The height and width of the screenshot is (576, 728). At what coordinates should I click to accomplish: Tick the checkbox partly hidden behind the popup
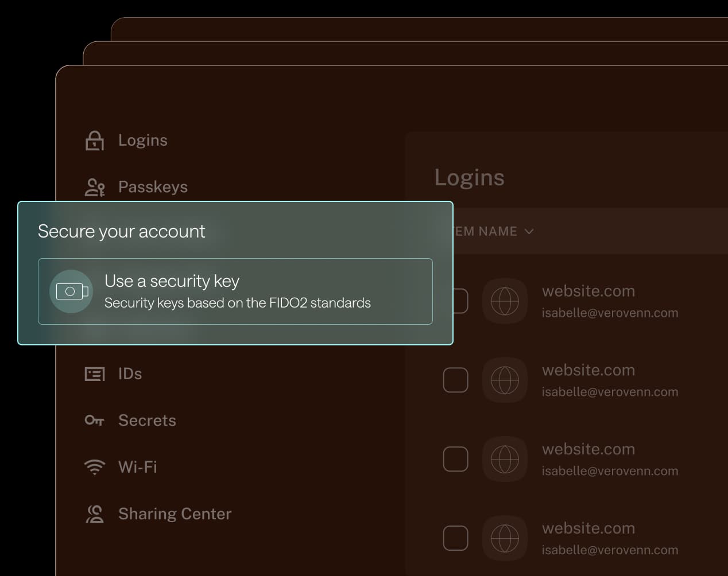coord(461,301)
